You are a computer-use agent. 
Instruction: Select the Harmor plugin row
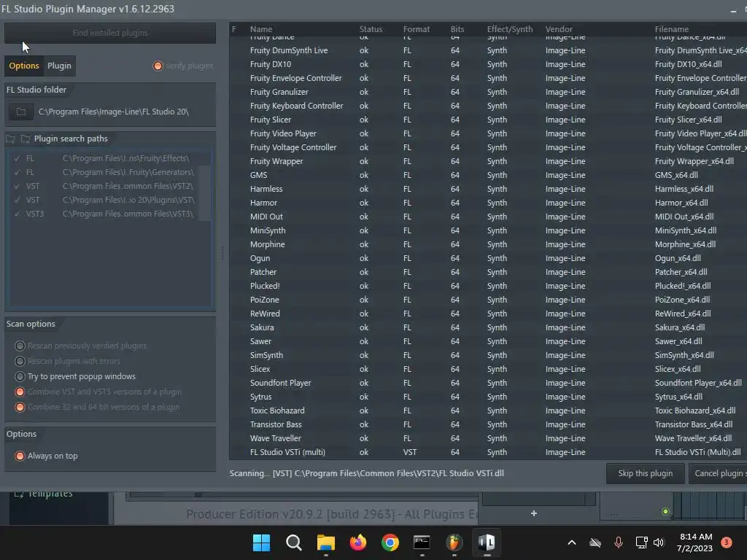coord(488,203)
